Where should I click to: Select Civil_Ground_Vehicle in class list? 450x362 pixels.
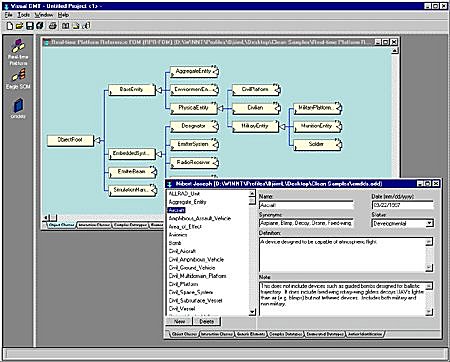[x=192, y=268]
